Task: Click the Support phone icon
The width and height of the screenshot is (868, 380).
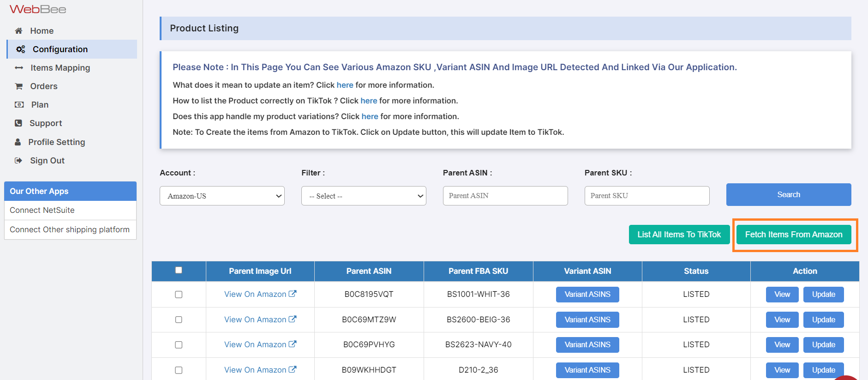Action: (x=18, y=123)
